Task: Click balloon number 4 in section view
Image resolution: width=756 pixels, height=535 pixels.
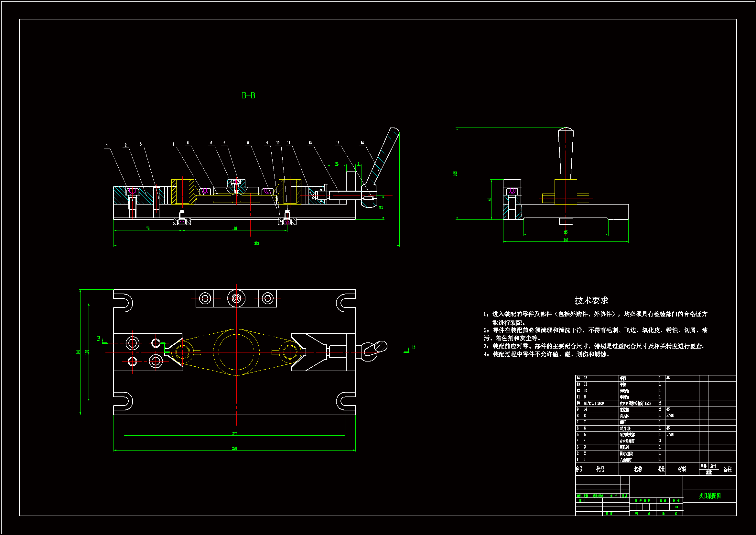Action: pyautogui.click(x=174, y=144)
